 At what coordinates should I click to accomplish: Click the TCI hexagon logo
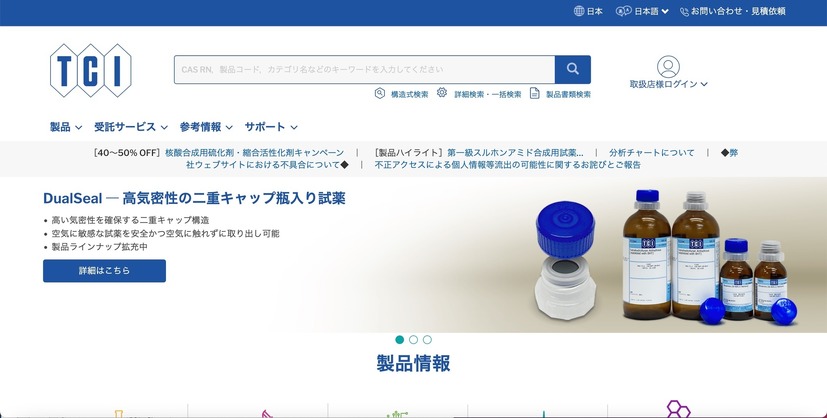[x=91, y=71]
